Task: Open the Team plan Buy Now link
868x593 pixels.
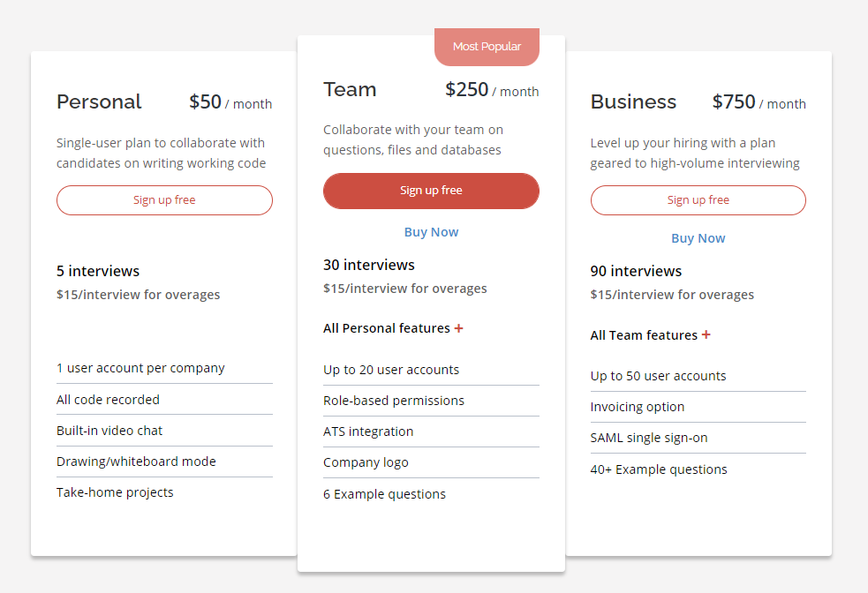Action: 431,232
